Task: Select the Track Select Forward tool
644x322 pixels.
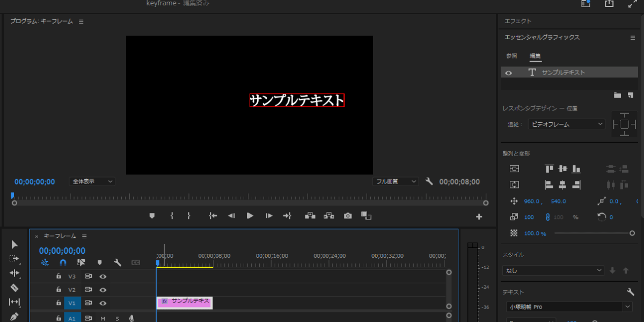Action: [x=14, y=259]
